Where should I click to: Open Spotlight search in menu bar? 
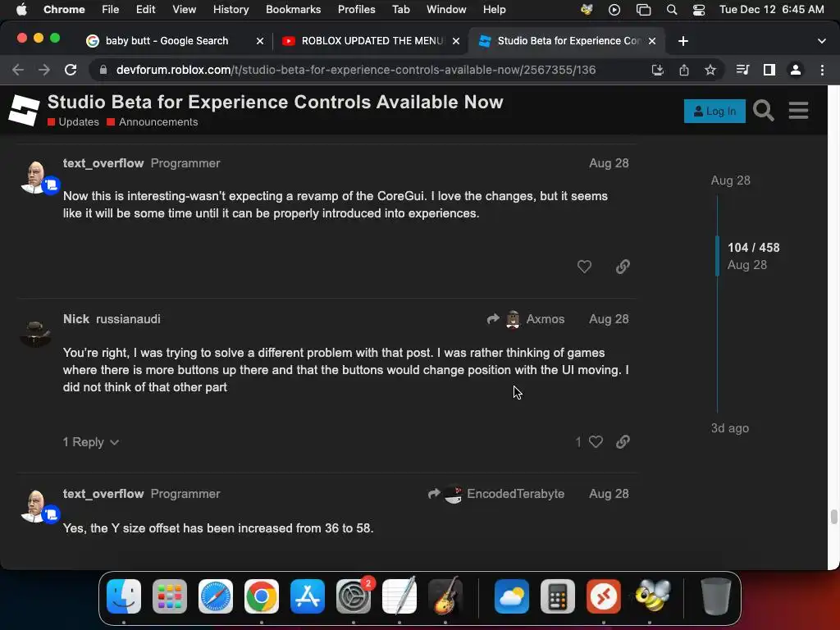(x=671, y=10)
